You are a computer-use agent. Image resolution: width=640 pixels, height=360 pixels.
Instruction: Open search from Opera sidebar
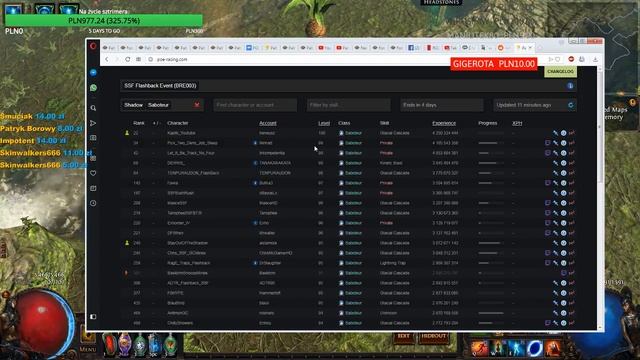click(93, 108)
